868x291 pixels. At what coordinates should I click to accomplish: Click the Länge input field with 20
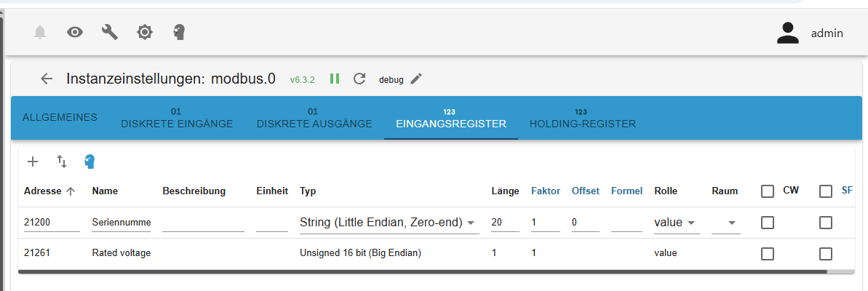[x=505, y=223]
